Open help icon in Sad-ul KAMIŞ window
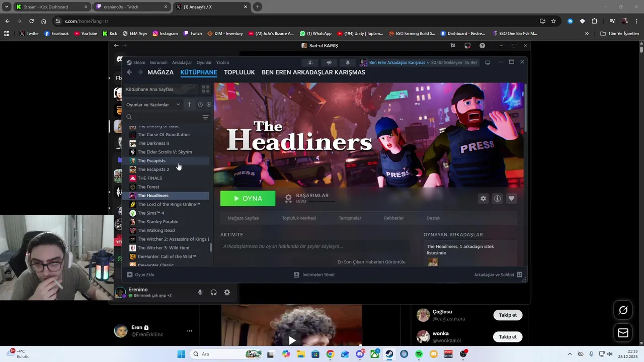 point(482,45)
